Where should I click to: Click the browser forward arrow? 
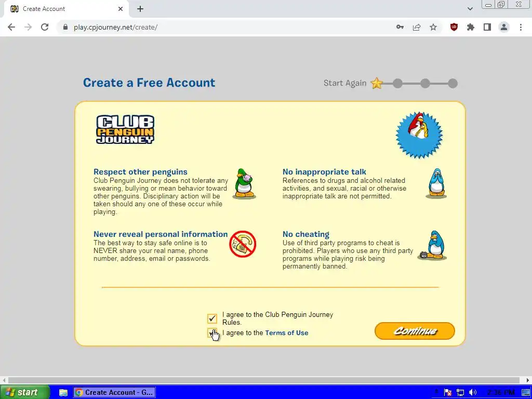(x=28, y=27)
